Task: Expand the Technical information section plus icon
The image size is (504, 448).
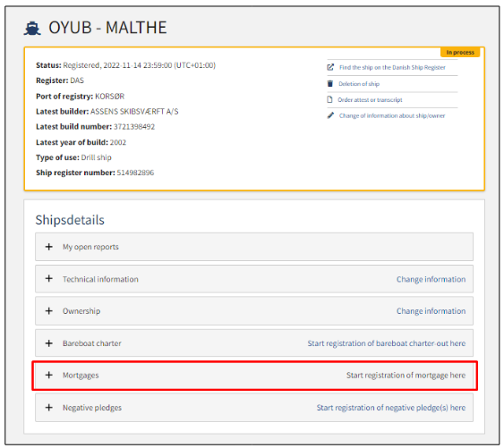Action: [49, 279]
